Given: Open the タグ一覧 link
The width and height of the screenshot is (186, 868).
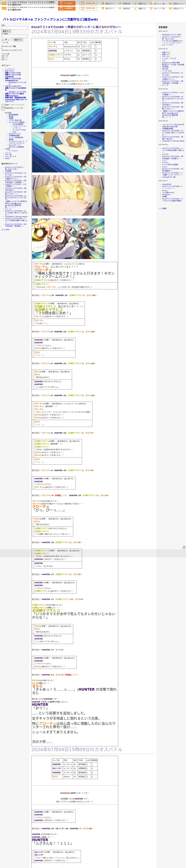Looking at the screenshot, I should 8,155.
